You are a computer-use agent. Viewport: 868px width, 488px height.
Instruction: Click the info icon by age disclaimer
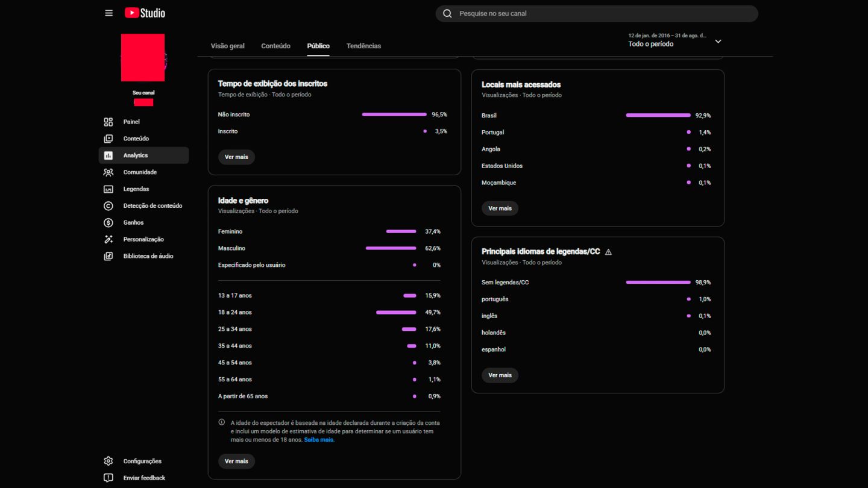(222, 422)
